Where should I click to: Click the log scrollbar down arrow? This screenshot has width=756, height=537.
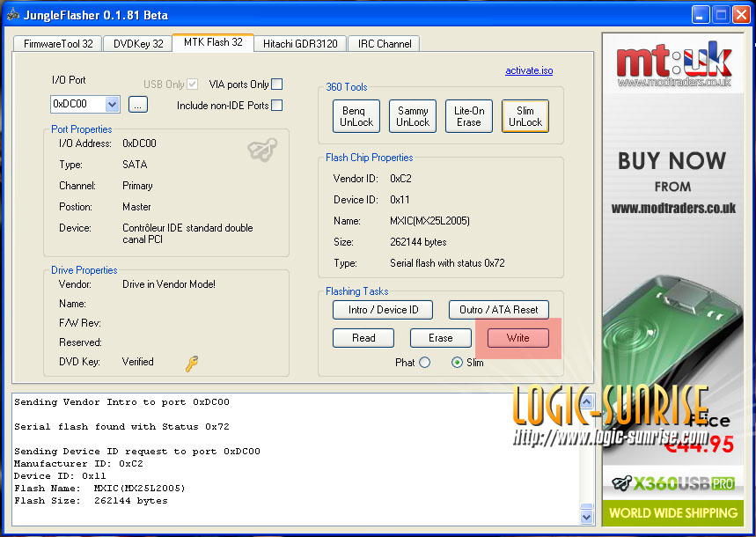[x=586, y=517]
